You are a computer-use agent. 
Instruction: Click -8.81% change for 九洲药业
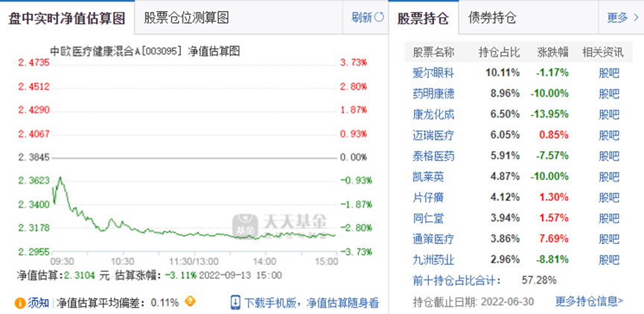[x=552, y=260]
